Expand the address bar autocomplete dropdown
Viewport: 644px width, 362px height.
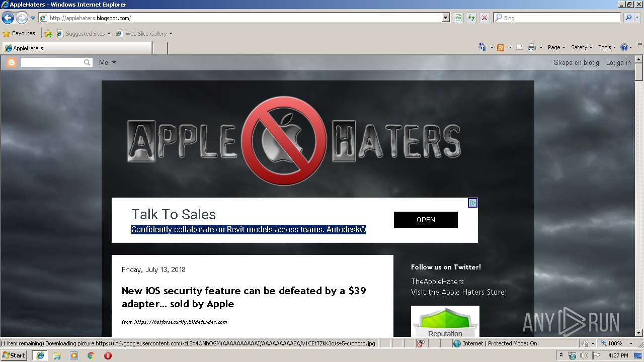[x=446, y=18]
